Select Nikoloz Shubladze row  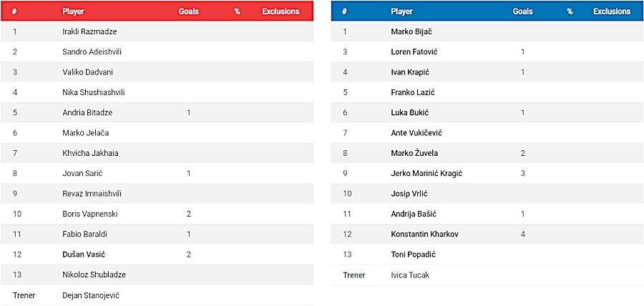click(157, 275)
